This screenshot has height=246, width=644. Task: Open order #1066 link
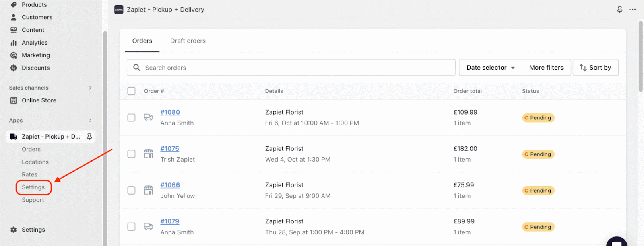[170, 185]
